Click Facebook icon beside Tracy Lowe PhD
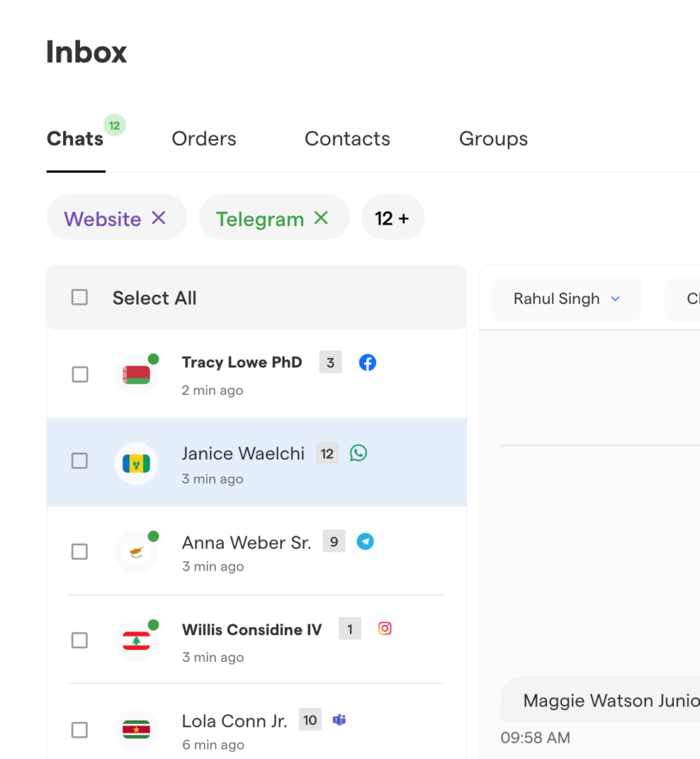700x759 pixels. click(367, 362)
